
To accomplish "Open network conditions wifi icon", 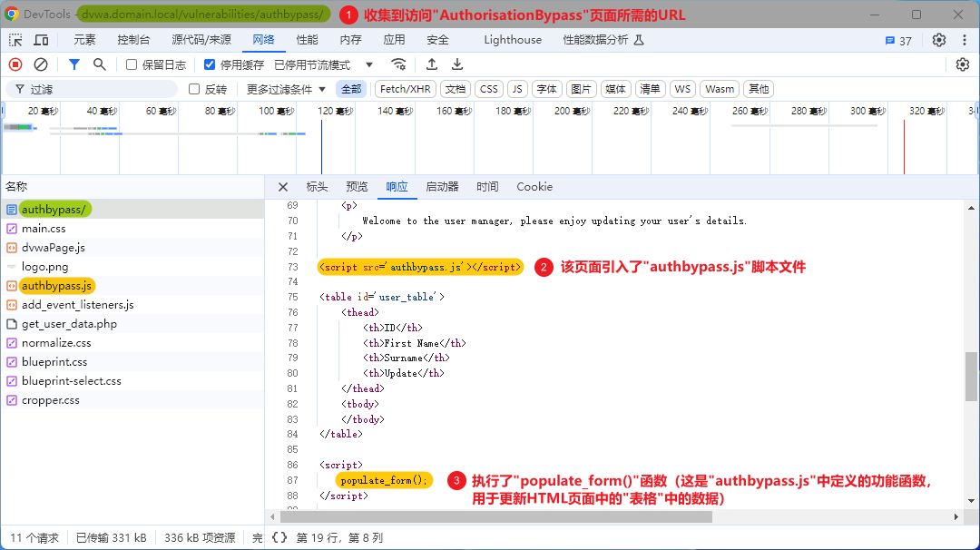I will (398, 64).
